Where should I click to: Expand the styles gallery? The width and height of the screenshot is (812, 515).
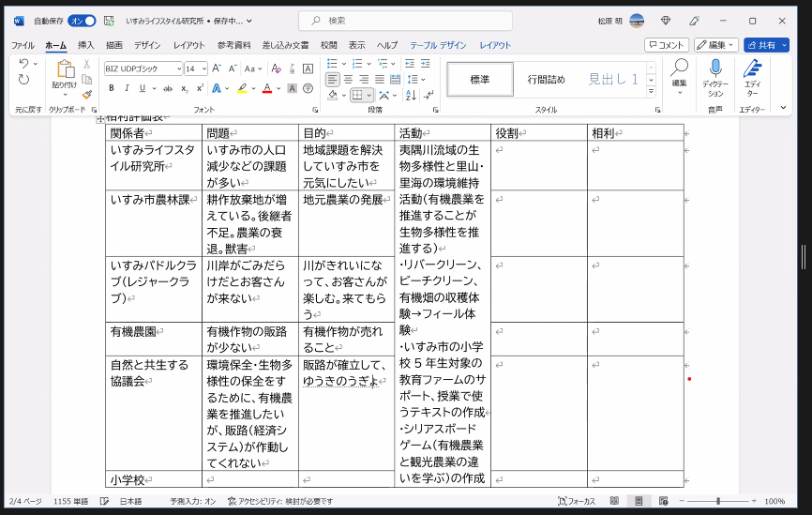click(651, 92)
